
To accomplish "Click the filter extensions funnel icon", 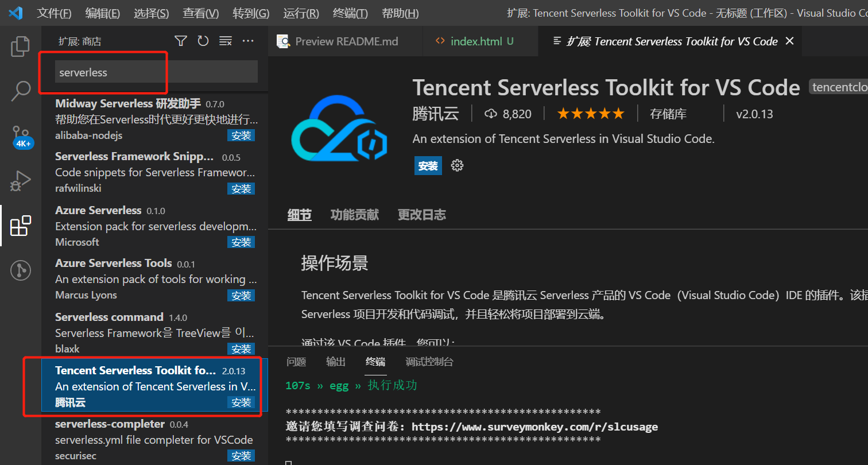I will coord(181,41).
